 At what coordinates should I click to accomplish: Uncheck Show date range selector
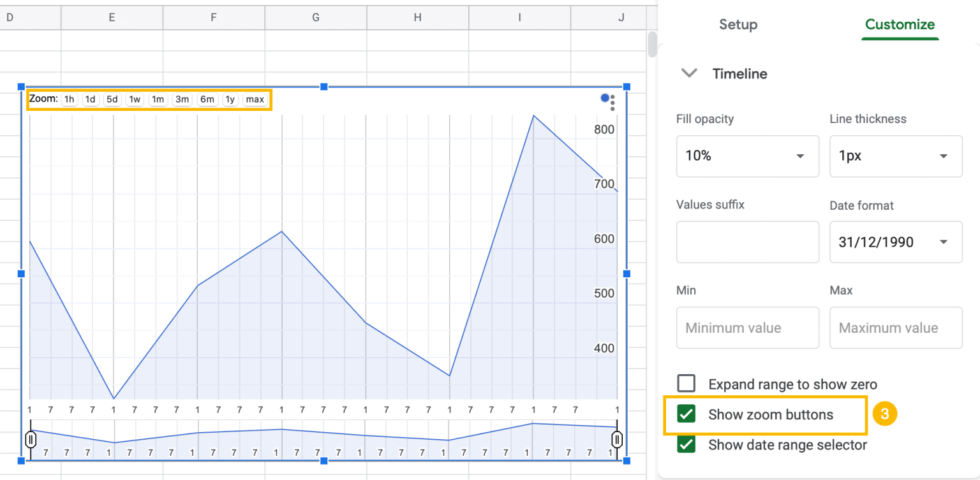point(686,445)
